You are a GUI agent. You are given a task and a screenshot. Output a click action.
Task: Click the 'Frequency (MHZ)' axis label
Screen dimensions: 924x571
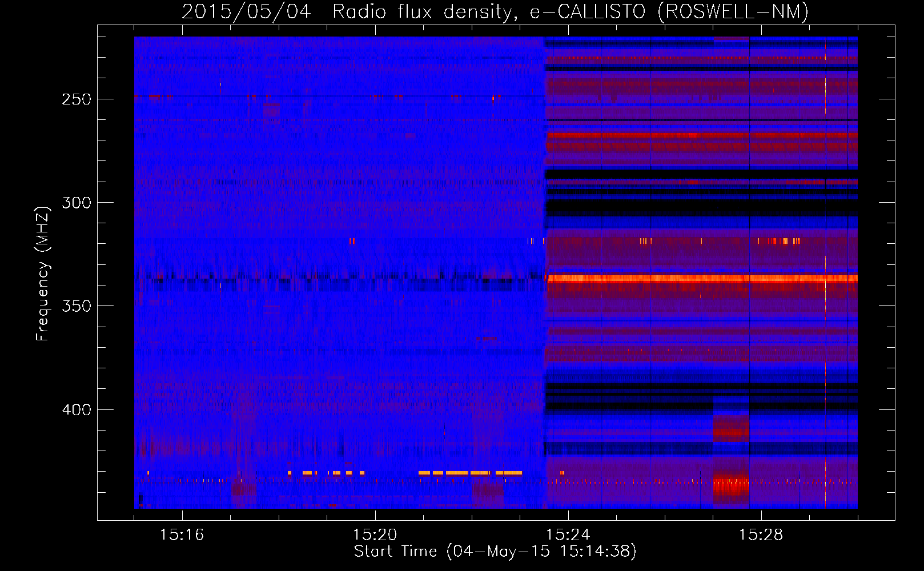click(x=43, y=274)
